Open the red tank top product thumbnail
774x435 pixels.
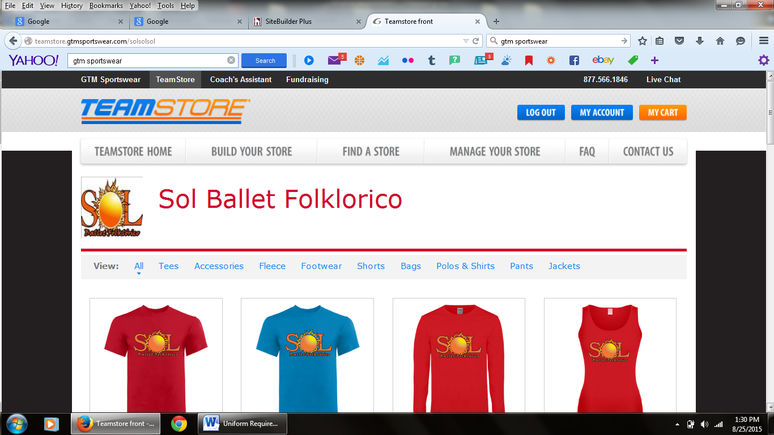[x=610, y=356]
